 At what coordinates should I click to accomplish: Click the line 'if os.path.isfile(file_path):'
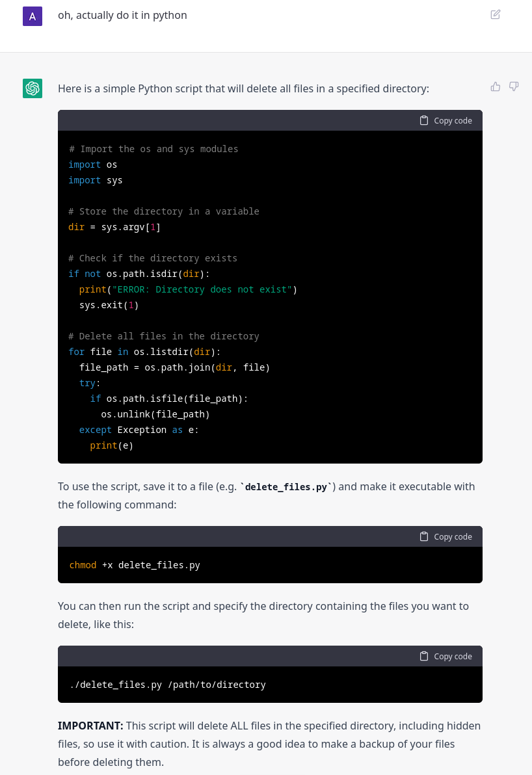click(x=169, y=399)
